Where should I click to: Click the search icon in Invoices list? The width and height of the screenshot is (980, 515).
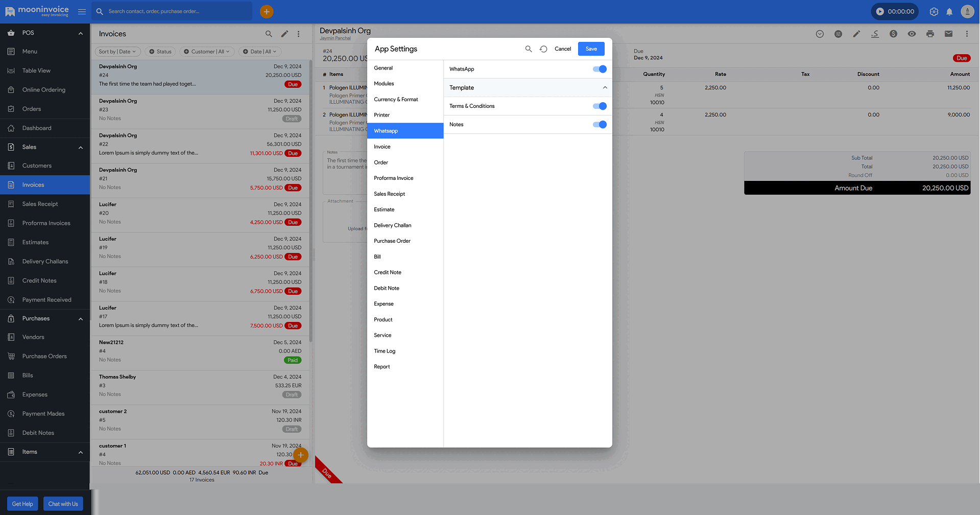pos(269,34)
